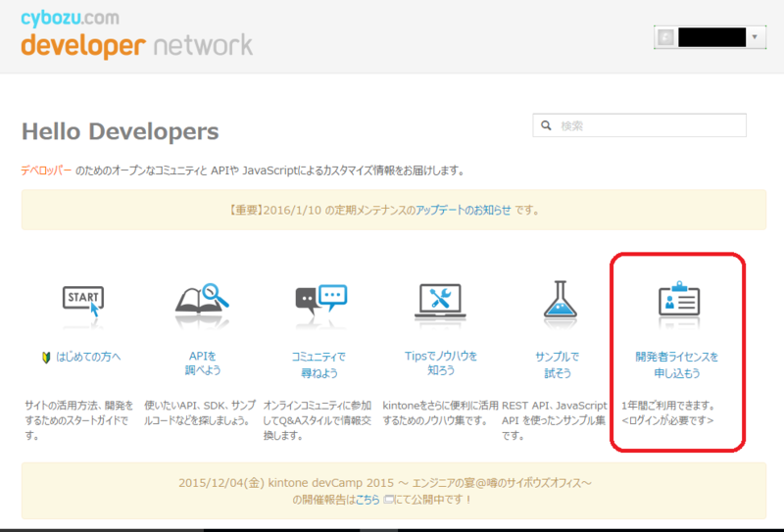The width and height of the screenshot is (784, 532).
Task: Click description starting REST API、JavaScript
Action: tap(555, 420)
